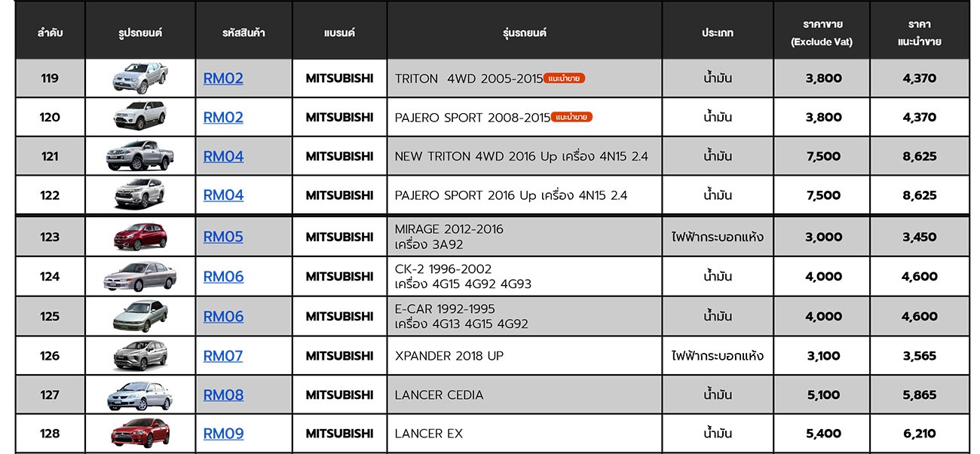Screen dimensions: 980x454
Task: Open the red Lancer EX car photo
Action: pyautogui.click(x=139, y=434)
